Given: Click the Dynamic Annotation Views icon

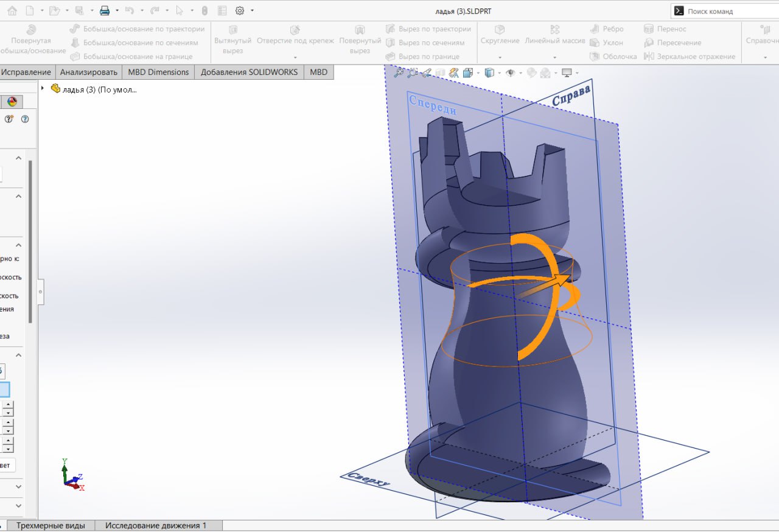Looking at the screenshot, I should (453, 73).
